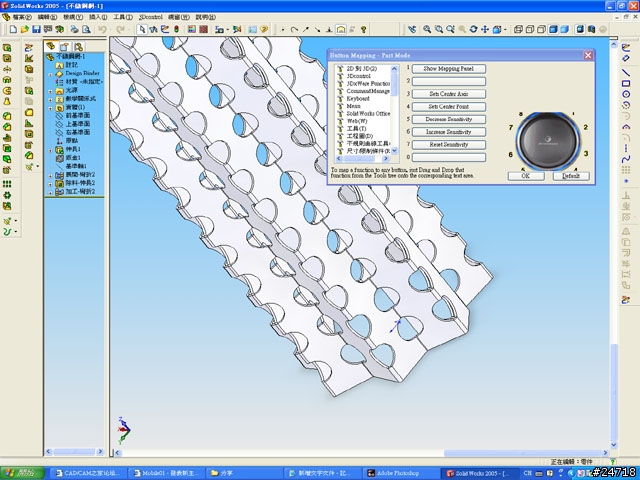The image size is (640, 480).
Task: Select Solid Works Office in tools tree
Action: click(368, 113)
